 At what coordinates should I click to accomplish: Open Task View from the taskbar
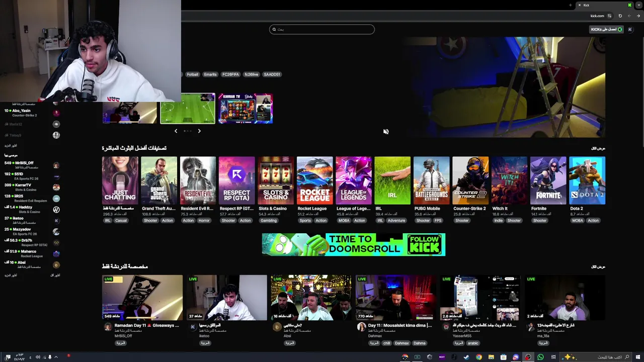(553, 357)
